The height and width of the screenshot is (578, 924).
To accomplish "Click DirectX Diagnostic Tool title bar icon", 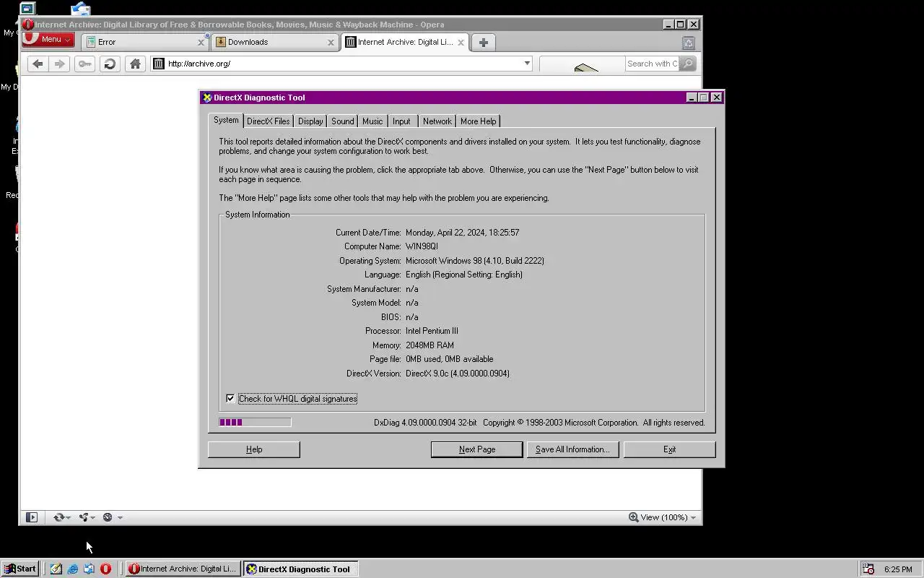I will [207, 98].
